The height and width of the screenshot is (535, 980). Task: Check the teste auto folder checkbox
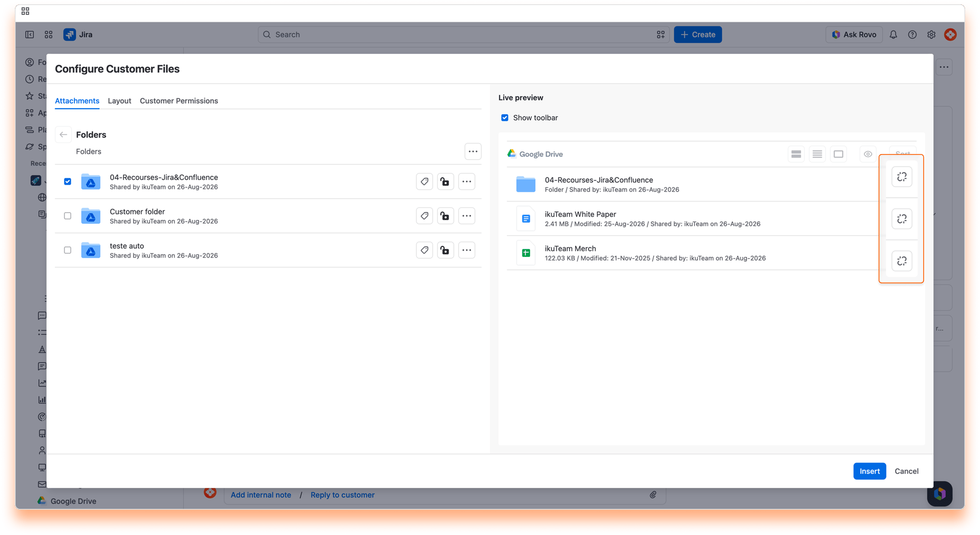pyautogui.click(x=68, y=250)
